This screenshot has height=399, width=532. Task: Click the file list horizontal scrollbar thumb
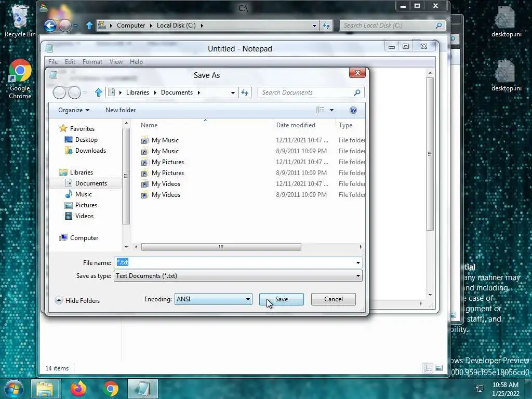pos(221,247)
